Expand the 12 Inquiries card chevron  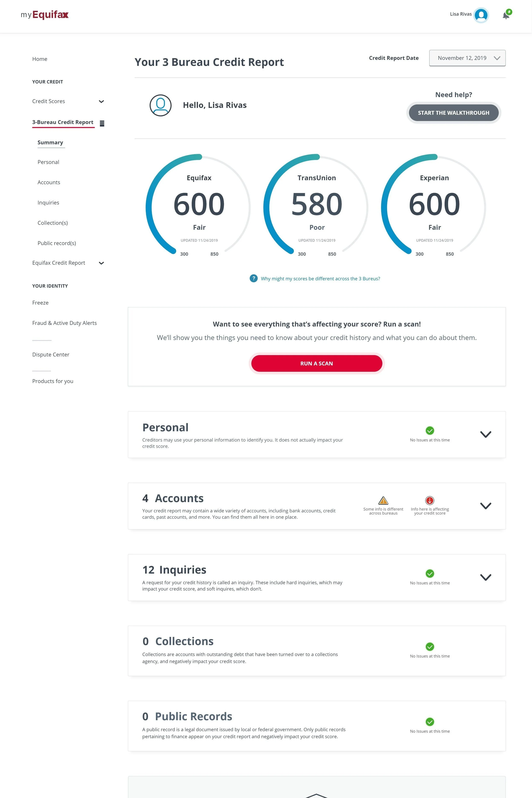pos(486,577)
